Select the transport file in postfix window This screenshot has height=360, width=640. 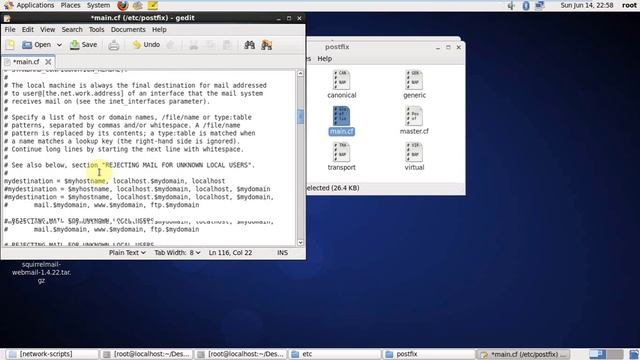click(x=342, y=156)
